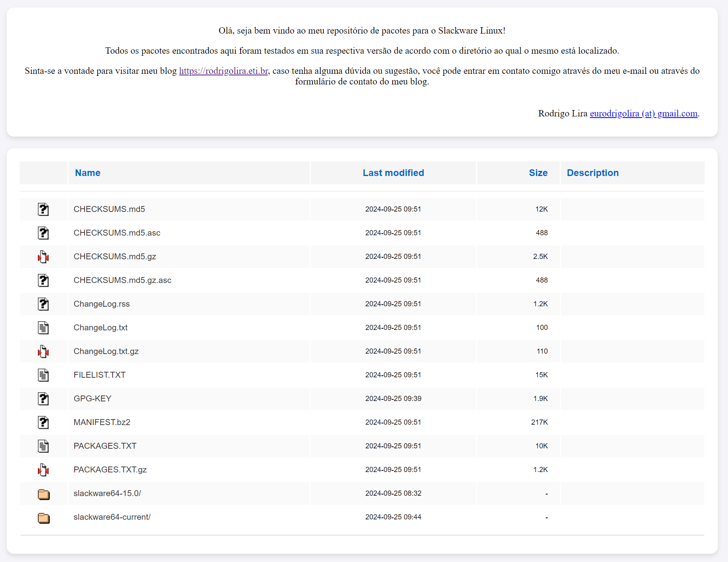
Task: Sort listing by Last modified header
Action: (393, 173)
